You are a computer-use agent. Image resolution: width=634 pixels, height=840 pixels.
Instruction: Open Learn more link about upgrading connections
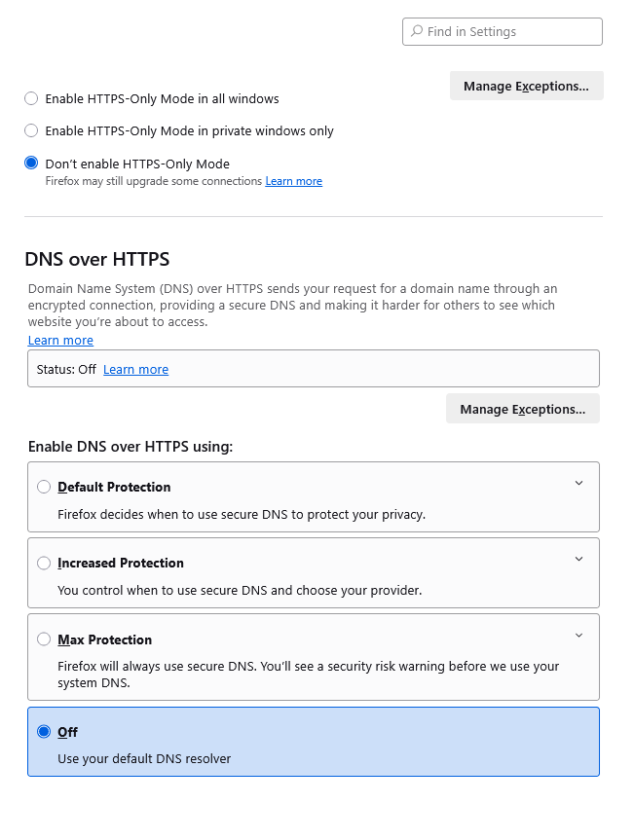click(294, 181)
